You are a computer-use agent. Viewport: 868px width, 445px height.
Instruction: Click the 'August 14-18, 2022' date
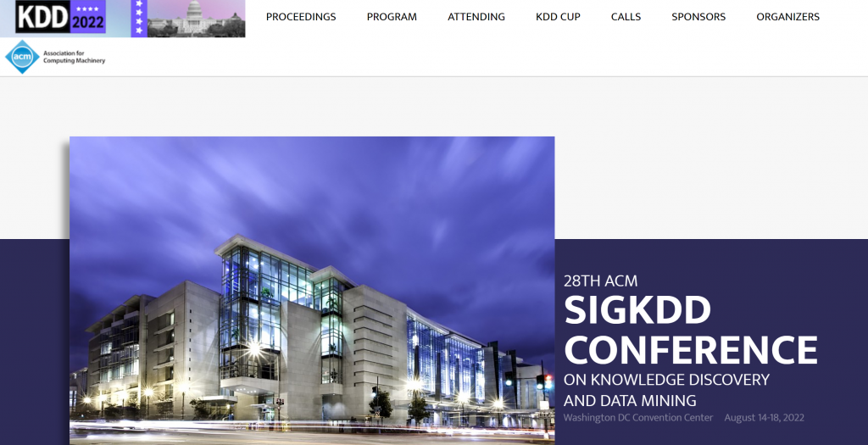pyautogui.click(x=764, y=418)
